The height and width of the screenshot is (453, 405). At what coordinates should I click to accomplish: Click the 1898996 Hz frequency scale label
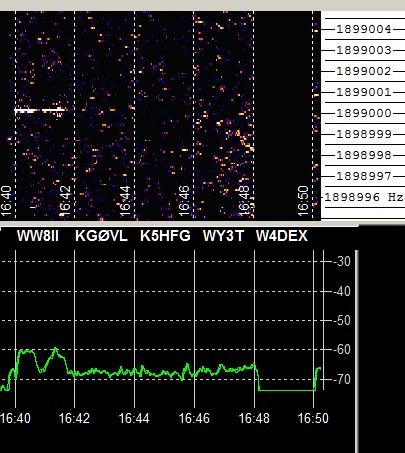pyautogui.click(x=364, y=197)
